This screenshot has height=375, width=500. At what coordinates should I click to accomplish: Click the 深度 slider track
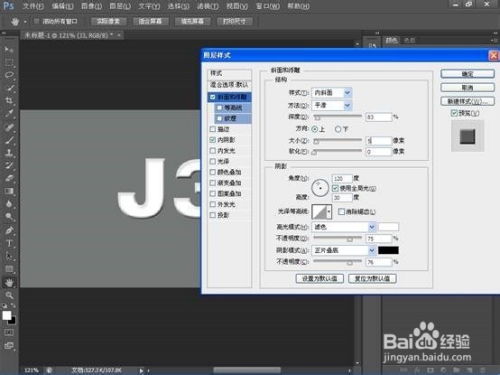[337, 116]
